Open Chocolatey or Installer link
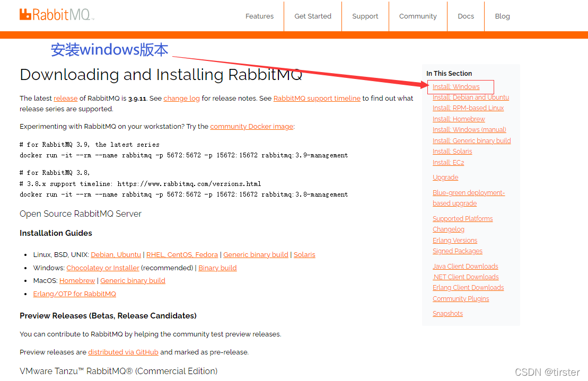The width and height of the screenshot is (588, 381). tap(103, 268)
